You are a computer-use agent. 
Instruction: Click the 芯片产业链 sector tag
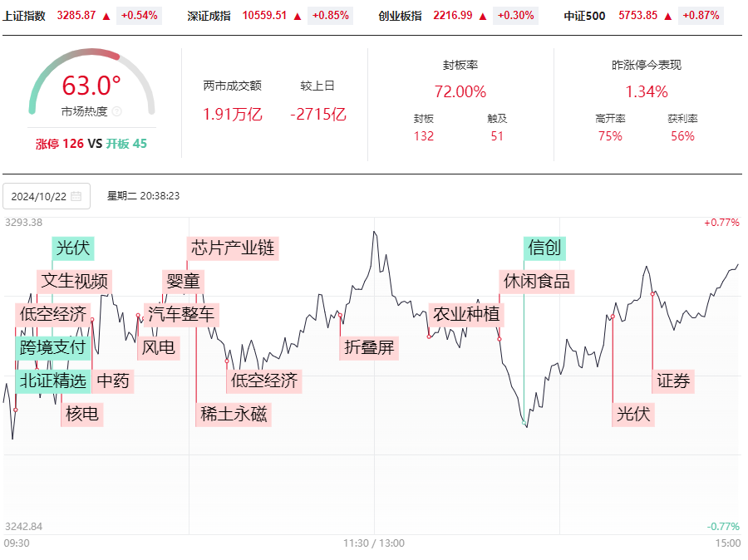point(233,248)
